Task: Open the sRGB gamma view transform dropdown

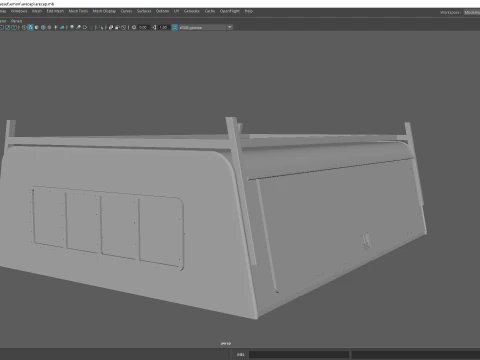Action: click(x=206, y=27)
